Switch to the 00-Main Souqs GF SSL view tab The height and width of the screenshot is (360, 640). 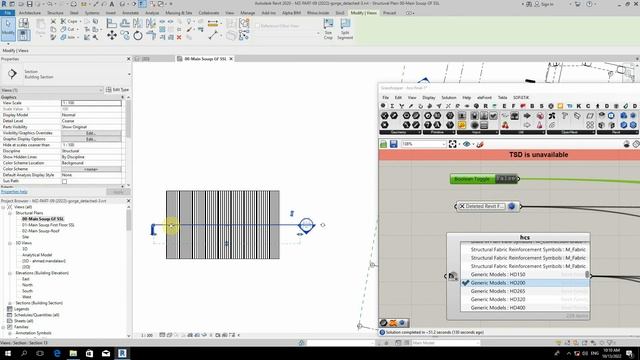tap(205, 59)
